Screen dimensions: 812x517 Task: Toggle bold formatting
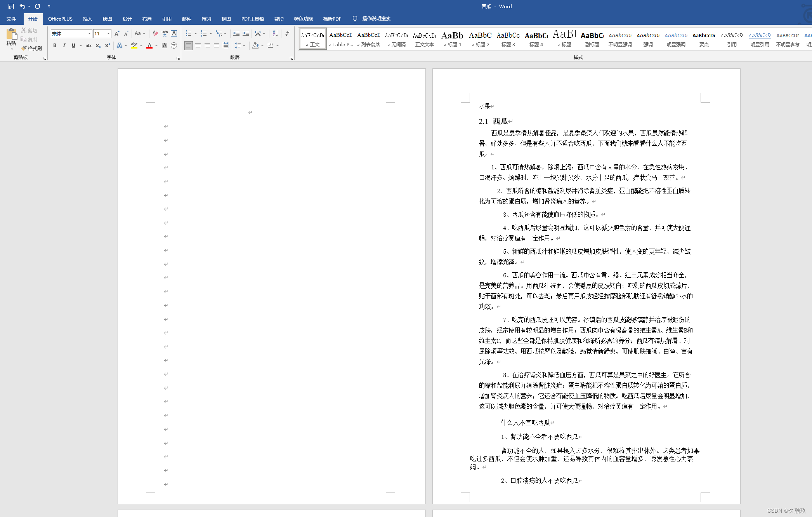tap(55, 45)
